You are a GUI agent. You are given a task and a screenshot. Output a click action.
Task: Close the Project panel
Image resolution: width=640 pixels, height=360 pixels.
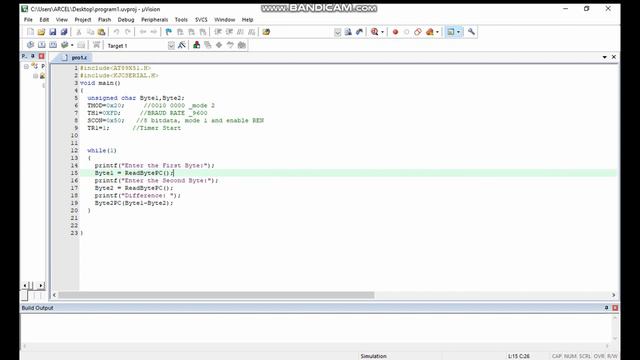(41, 56)
